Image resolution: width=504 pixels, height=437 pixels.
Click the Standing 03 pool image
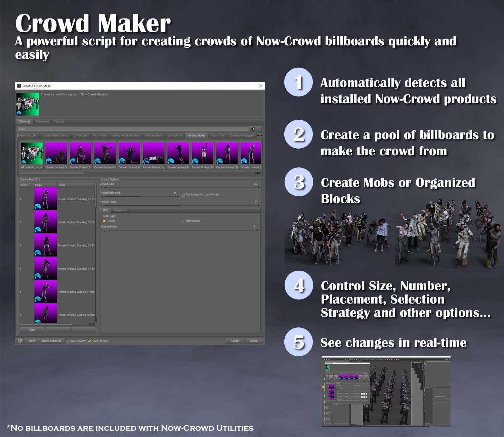click(45, 245)
